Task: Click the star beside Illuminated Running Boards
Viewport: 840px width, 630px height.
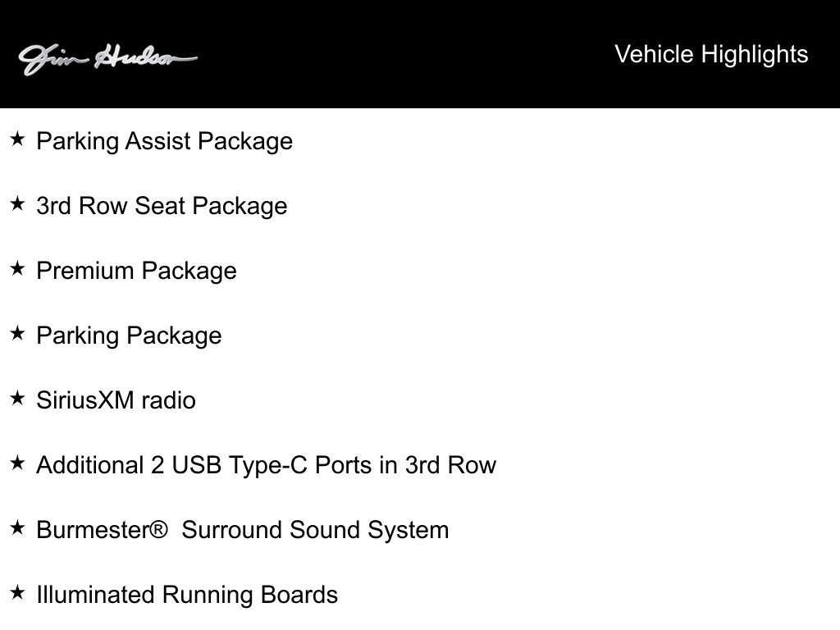Action: click(x=18, y=592)
